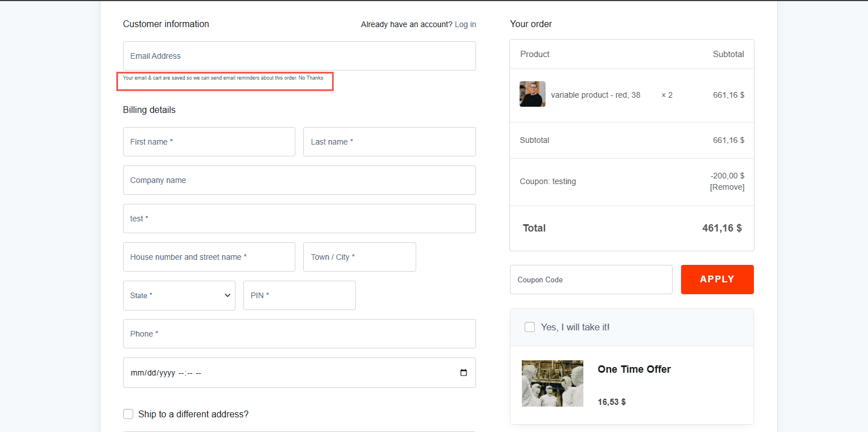868x432 pixels.
Task: Click the 'Customer information' heading
Action: pyautogui.click(x=166, y=24)
